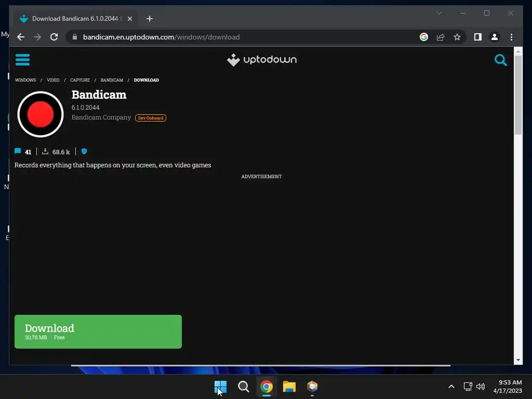
Task: Click the volume speaker tray icon
Action: [481, 387]
